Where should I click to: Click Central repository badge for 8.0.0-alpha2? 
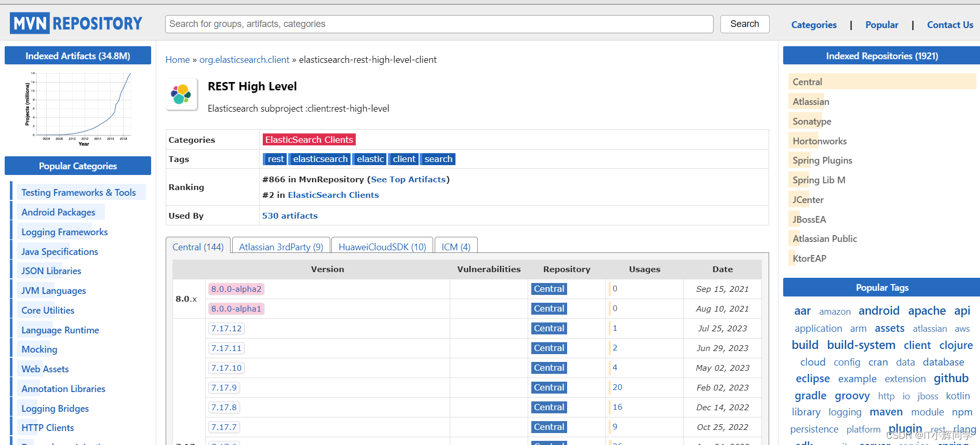tap(549, 289)
